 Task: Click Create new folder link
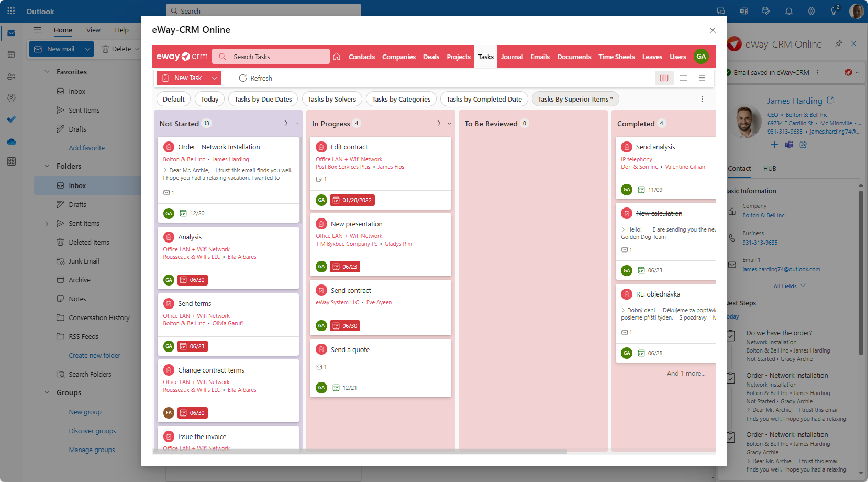[x=95, y=356]
